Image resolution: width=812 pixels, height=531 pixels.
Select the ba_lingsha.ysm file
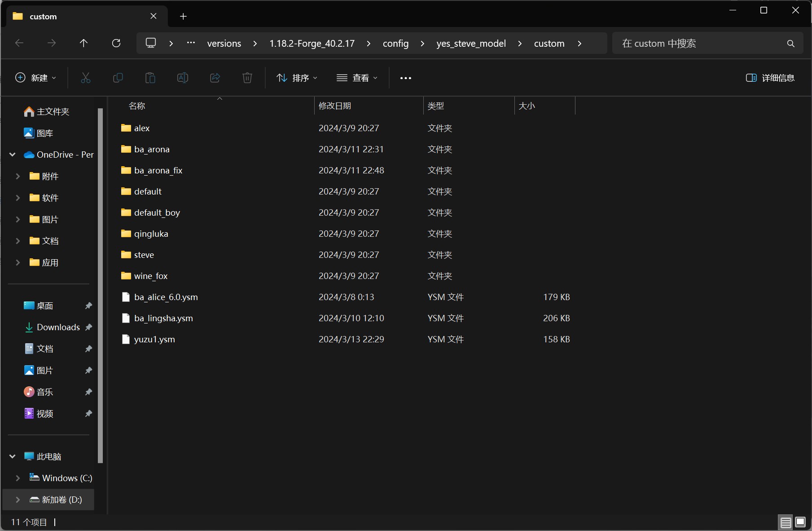point(163,319)
